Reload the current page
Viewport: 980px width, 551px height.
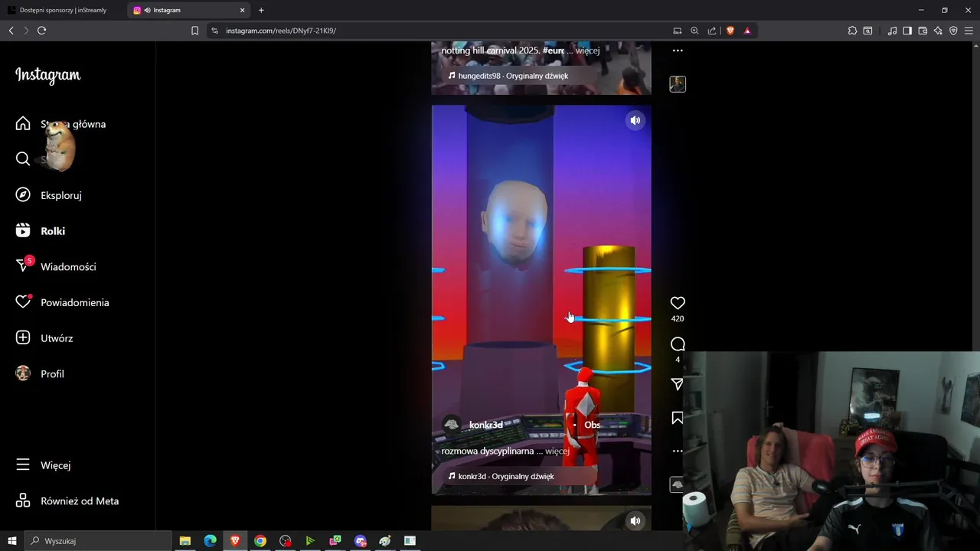click(41, 31)
